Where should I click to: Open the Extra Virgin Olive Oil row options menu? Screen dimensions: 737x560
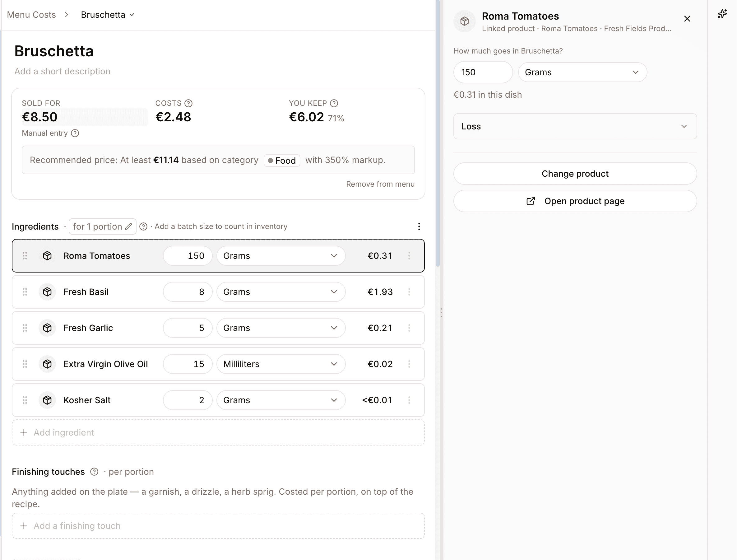pyautogui.click(x=409, y=364)
